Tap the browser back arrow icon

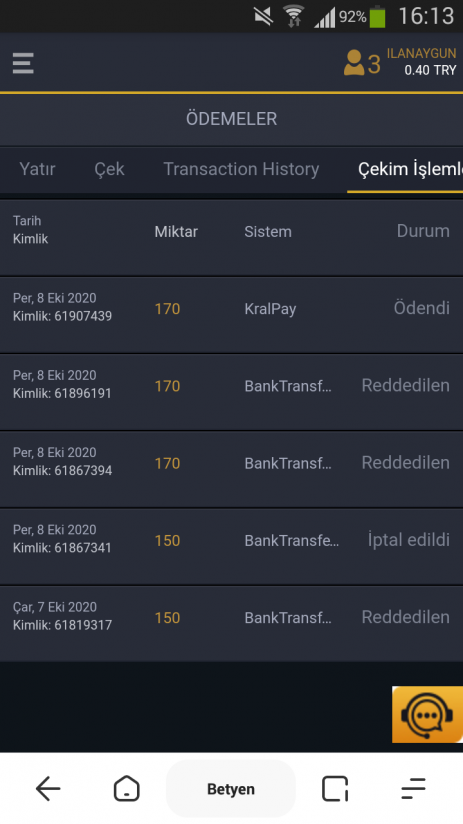[x=48, y=789]
